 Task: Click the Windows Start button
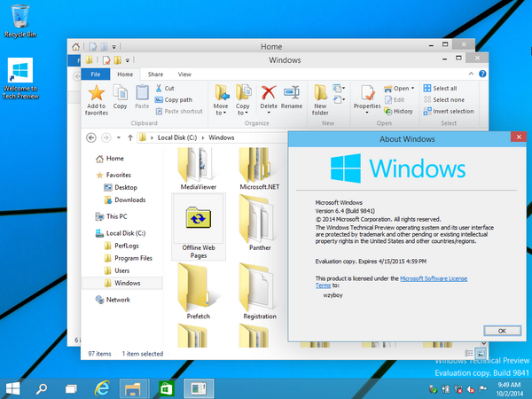(x=14, y=387)
